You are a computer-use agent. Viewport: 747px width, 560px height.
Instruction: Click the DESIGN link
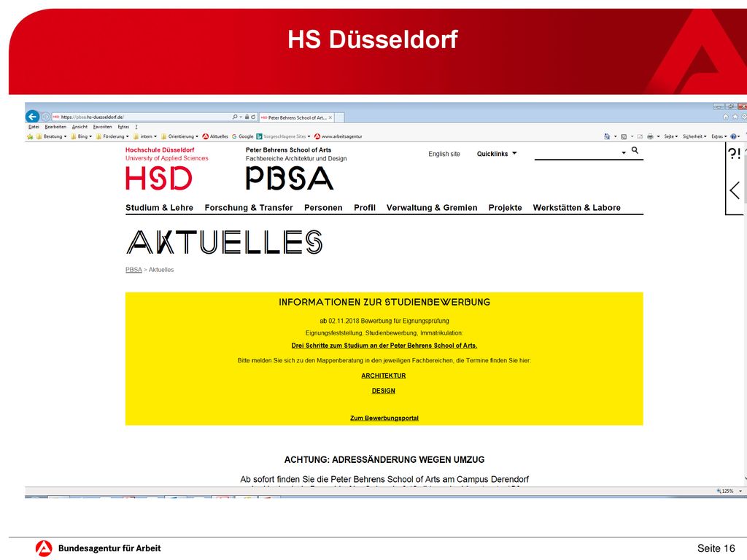pos(384,391)
